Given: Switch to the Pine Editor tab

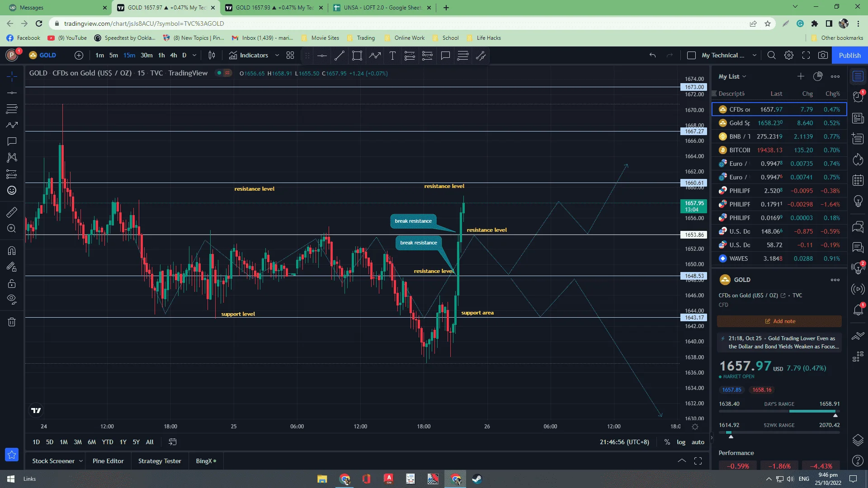Looking at the screenshot, I should tap(108, 461).
